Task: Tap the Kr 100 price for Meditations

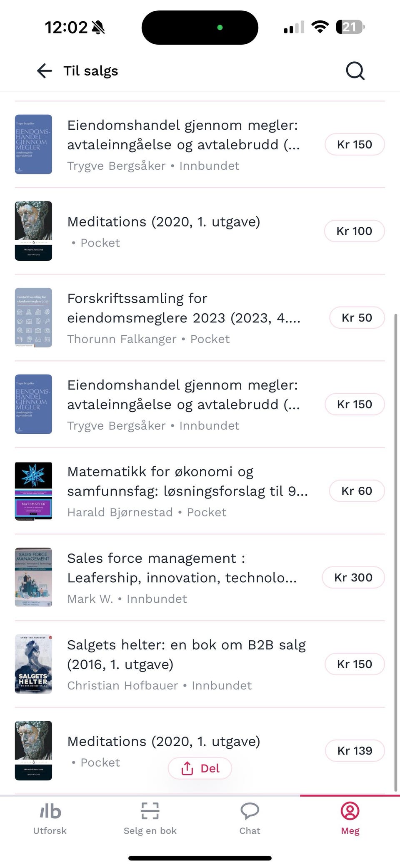Action: coord(355,231)
